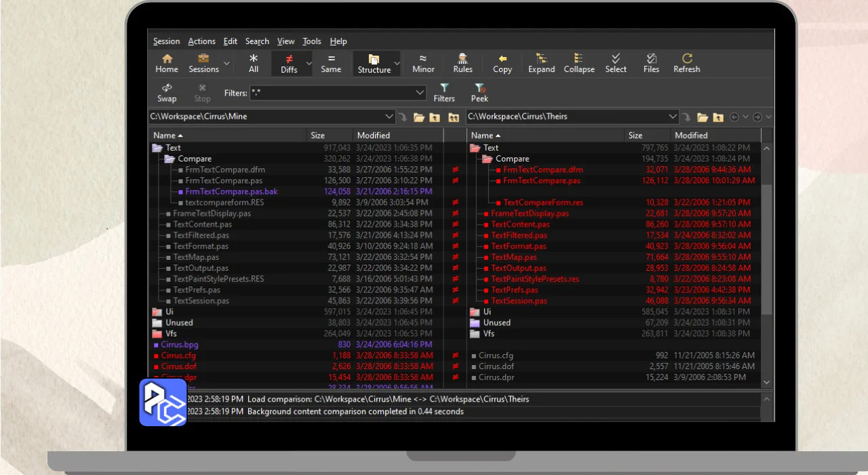Refresh the folder comparison

pos(687,63)
